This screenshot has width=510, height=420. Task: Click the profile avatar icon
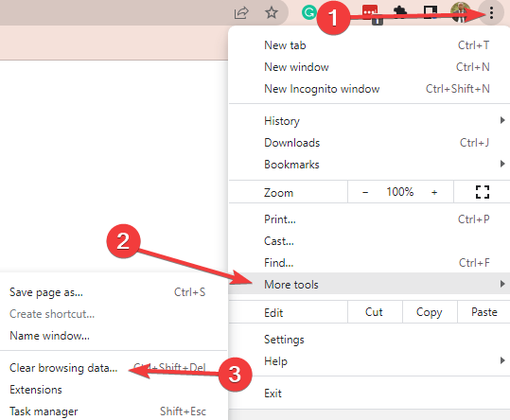coord(461,13)
